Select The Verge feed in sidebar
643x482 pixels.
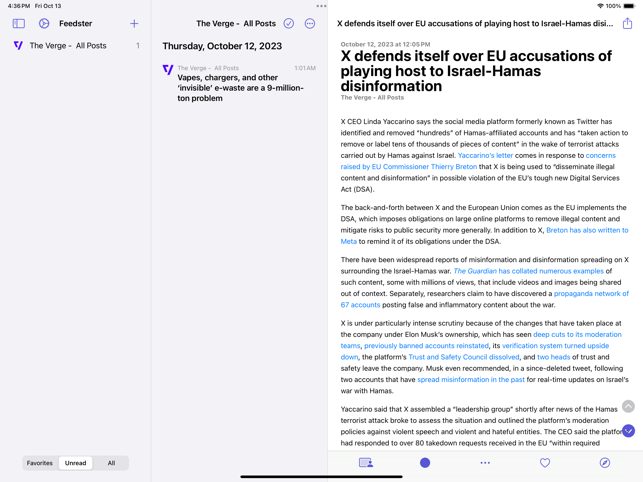(75, 46)
